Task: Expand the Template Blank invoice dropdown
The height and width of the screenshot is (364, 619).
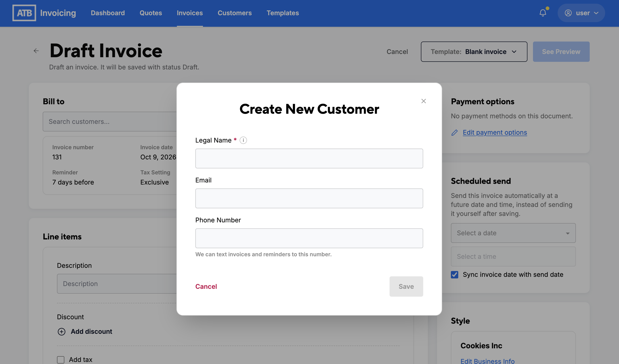Action: click(x=474, y=52)
